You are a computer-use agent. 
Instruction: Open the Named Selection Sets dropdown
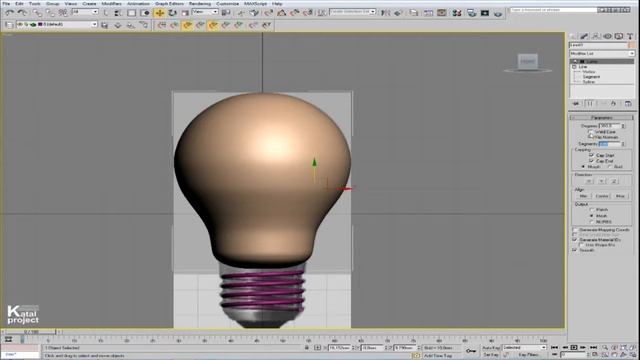[353, 12]
